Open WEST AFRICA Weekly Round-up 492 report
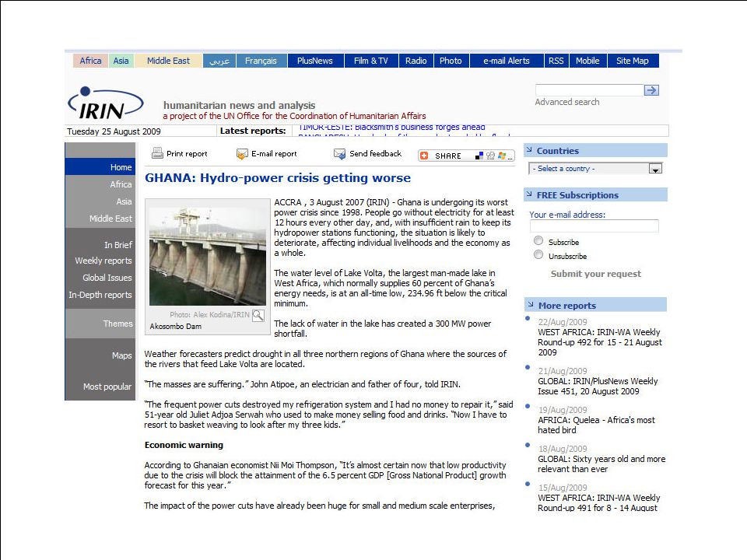 pos(600,342)
